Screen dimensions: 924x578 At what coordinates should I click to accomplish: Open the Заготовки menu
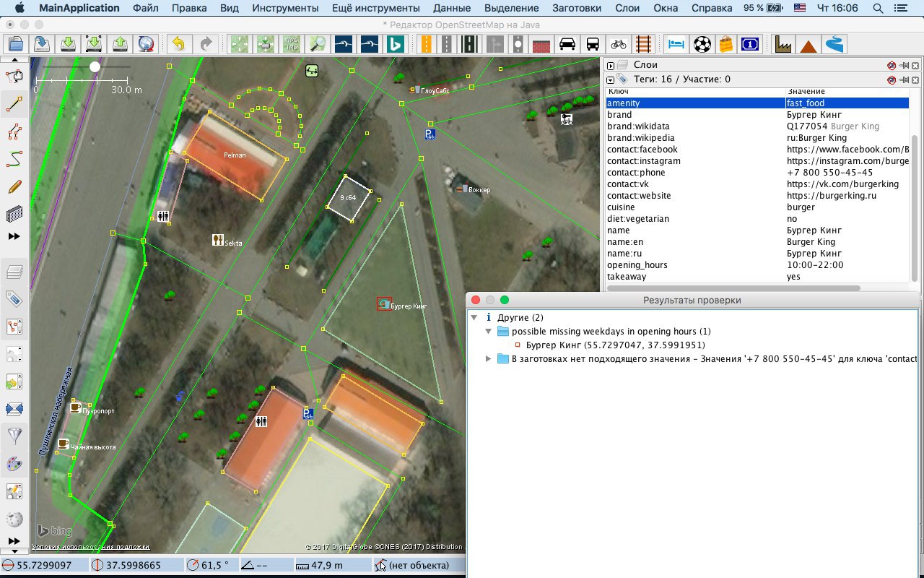pos(576,8)
